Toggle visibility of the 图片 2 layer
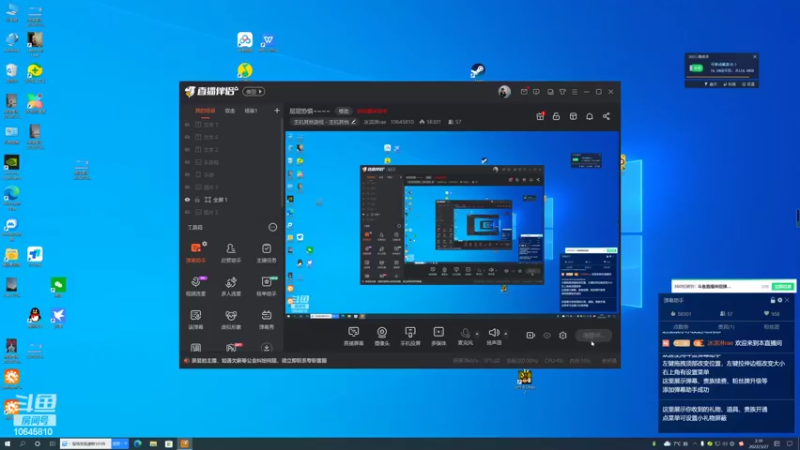 187,212
